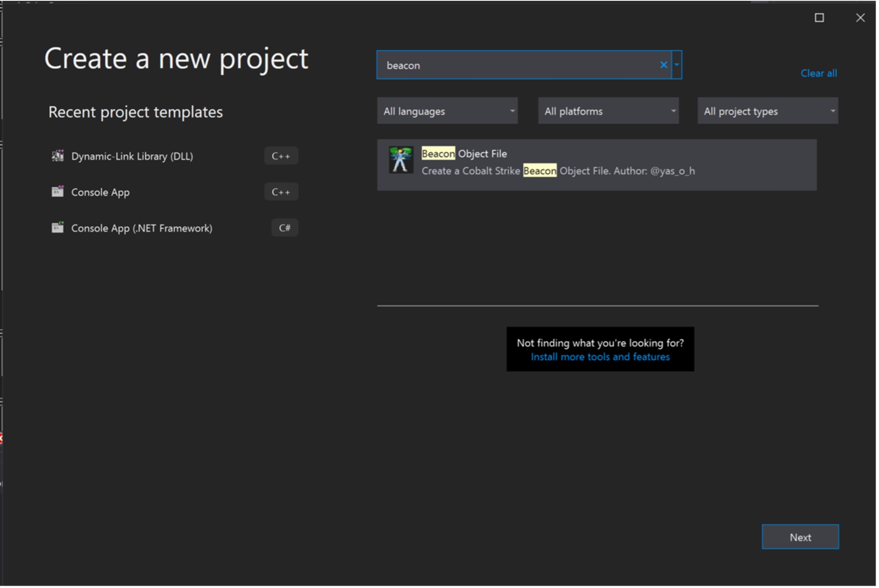Open the All languages dropdown
This screenshot has height=588, width=879.
click(x=447, y=111)
